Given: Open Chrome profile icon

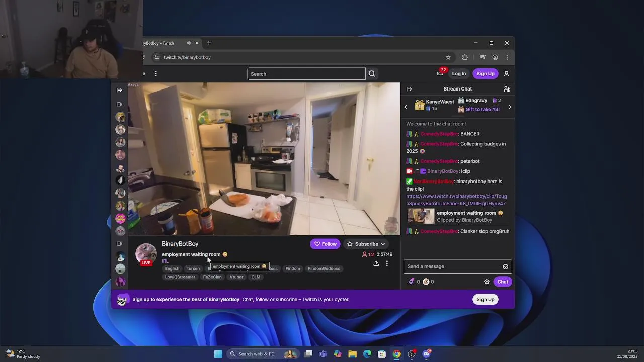Looking at the screenshot, I should click(x=495, y=57).
